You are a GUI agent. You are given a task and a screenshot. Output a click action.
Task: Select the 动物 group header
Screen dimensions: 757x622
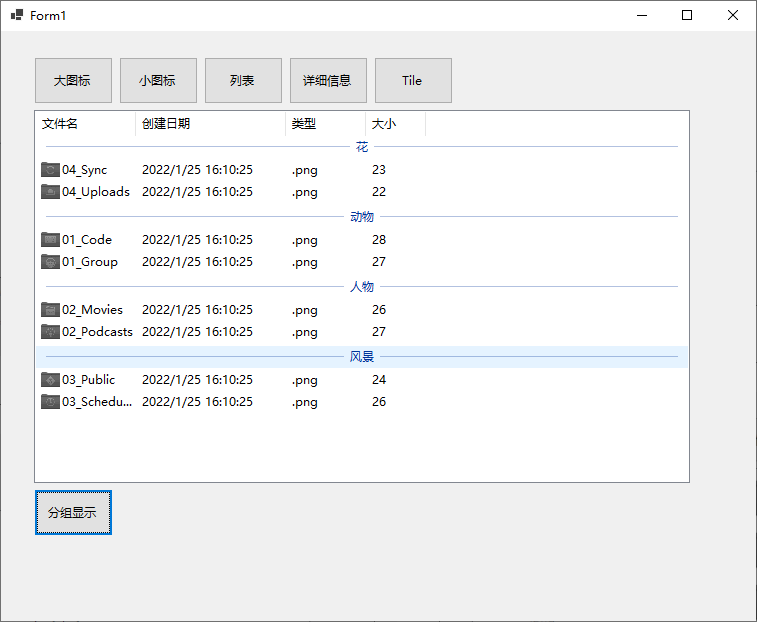[362, 217]
